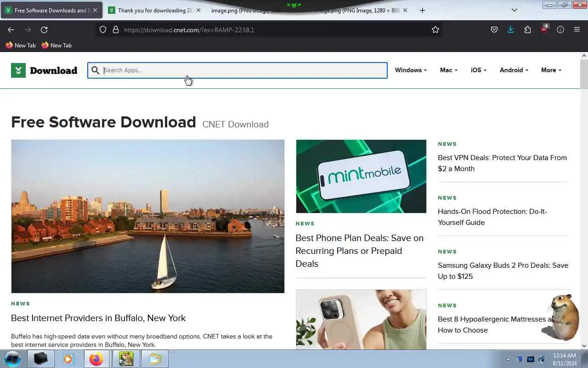Click the tracking protection shield icon

[x=103, y=29]
